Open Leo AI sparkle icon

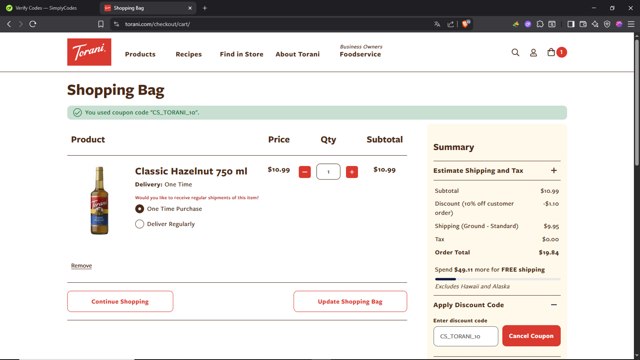tap(595, 24)
